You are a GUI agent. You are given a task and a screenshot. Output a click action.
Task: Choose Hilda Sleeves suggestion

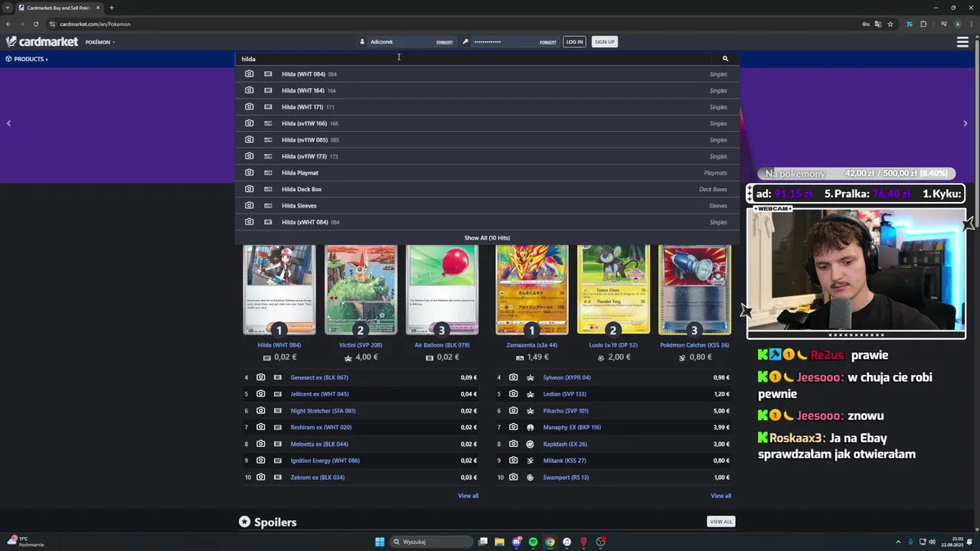click(x=487, y=206)
